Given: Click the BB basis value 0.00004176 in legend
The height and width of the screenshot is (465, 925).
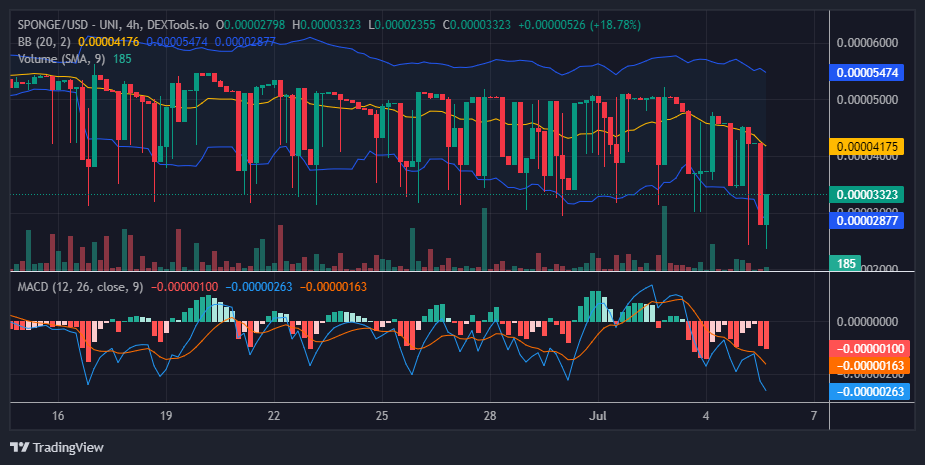Looking at the screenshot, I should (109, 42).
